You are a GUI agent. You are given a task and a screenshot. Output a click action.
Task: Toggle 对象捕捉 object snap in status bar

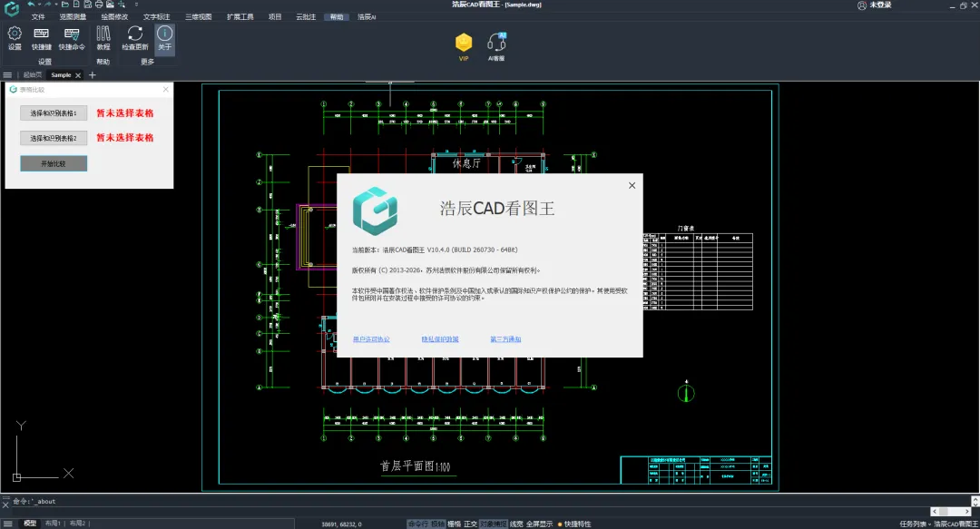(493, 524)
